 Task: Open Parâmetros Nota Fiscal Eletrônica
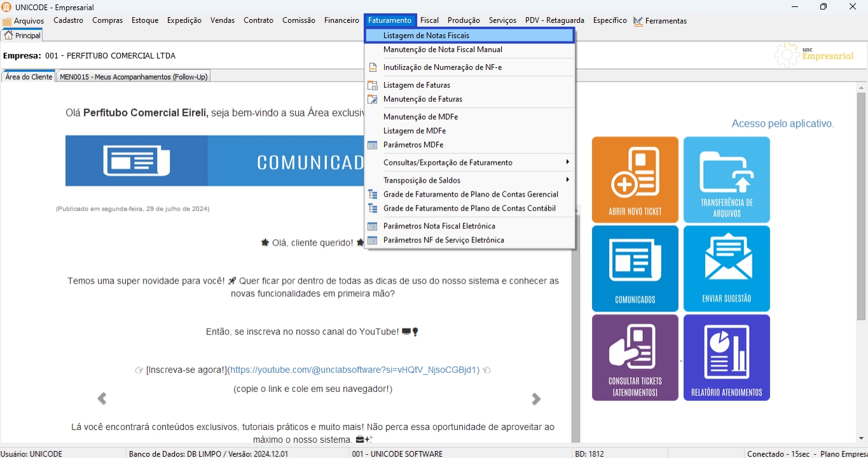coord(439,226)
